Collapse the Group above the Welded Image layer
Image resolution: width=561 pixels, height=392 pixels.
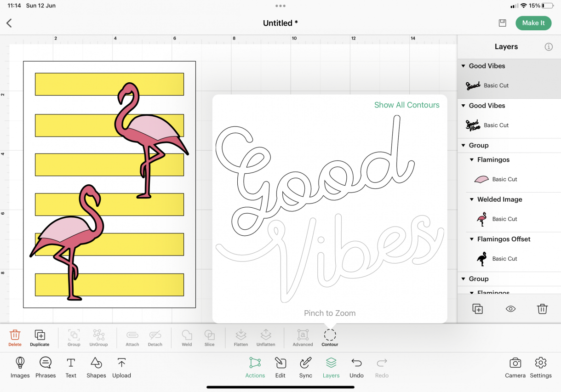[x=463, y=146]
